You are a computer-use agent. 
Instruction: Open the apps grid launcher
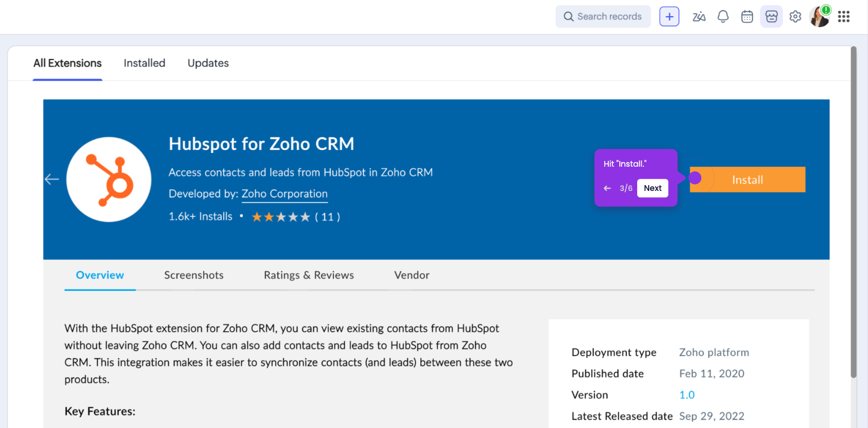tap(844, 17)
